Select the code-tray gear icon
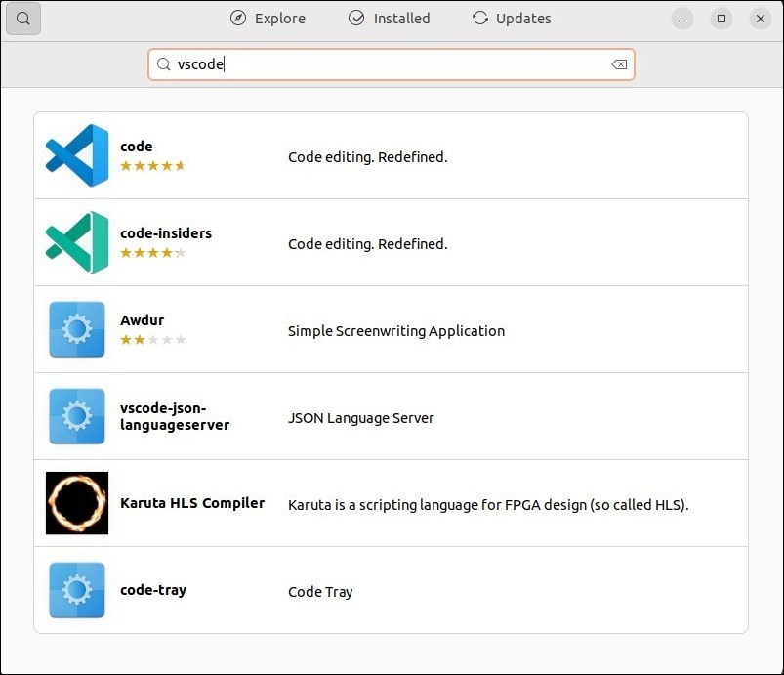 77,590
